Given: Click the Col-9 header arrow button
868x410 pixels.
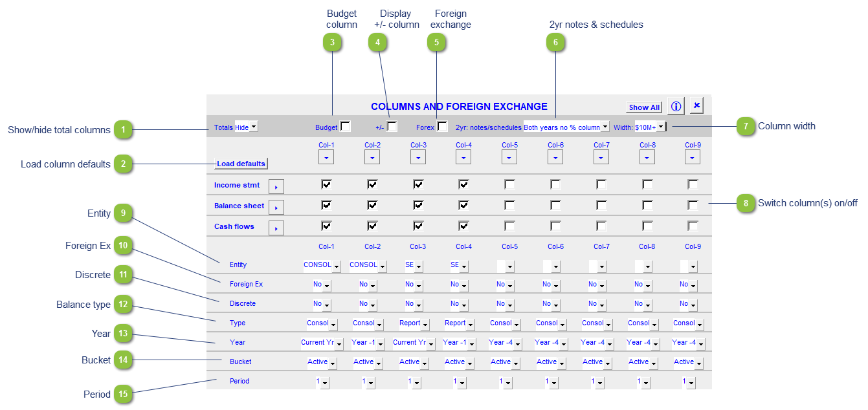Looking at the screenshot, I should (693, 157).
